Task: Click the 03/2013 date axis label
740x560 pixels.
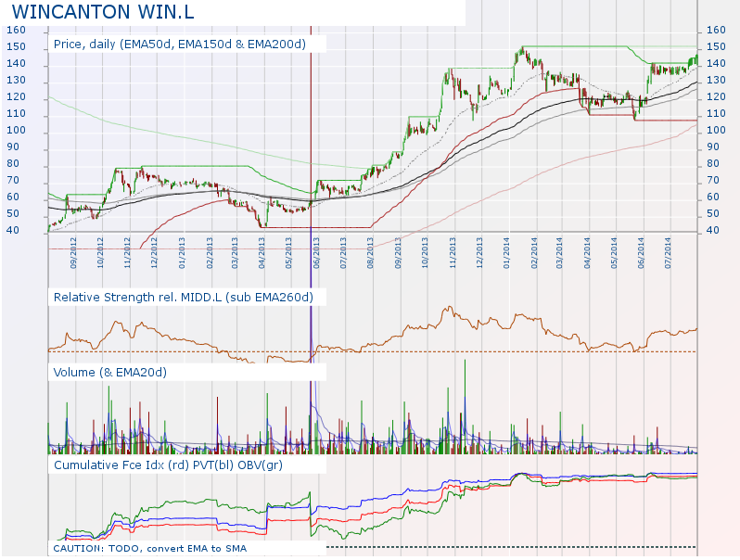Action: [235, 253]
